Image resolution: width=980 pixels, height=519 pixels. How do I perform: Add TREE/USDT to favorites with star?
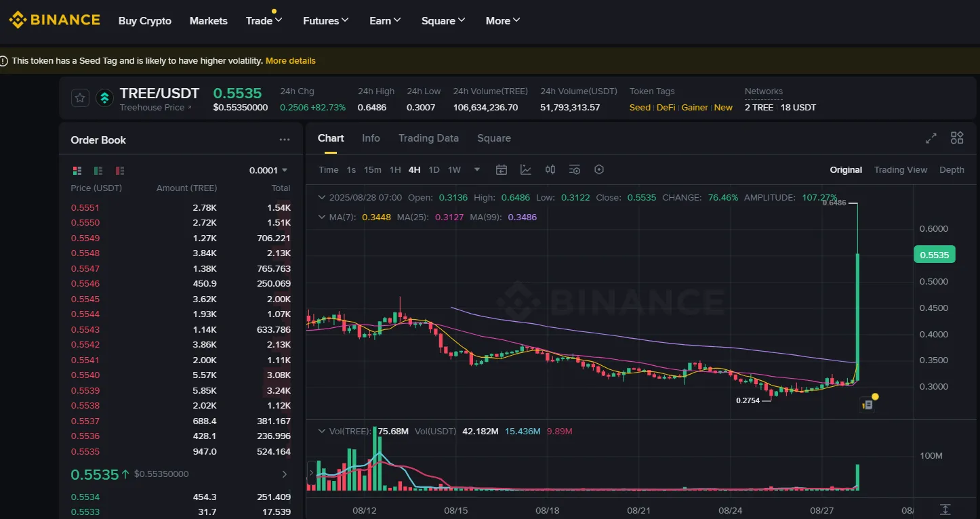pyautogui.click(x=80, y=98)
